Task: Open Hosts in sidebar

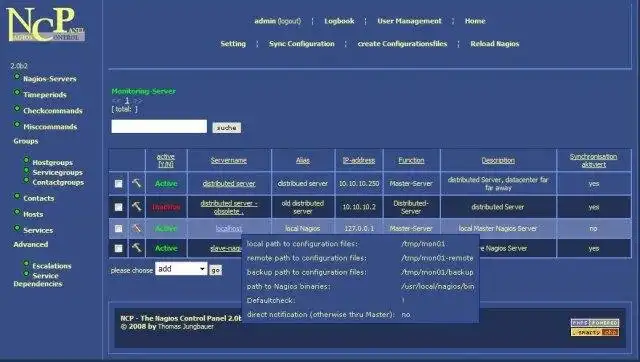Action: (x=33, y=214)
